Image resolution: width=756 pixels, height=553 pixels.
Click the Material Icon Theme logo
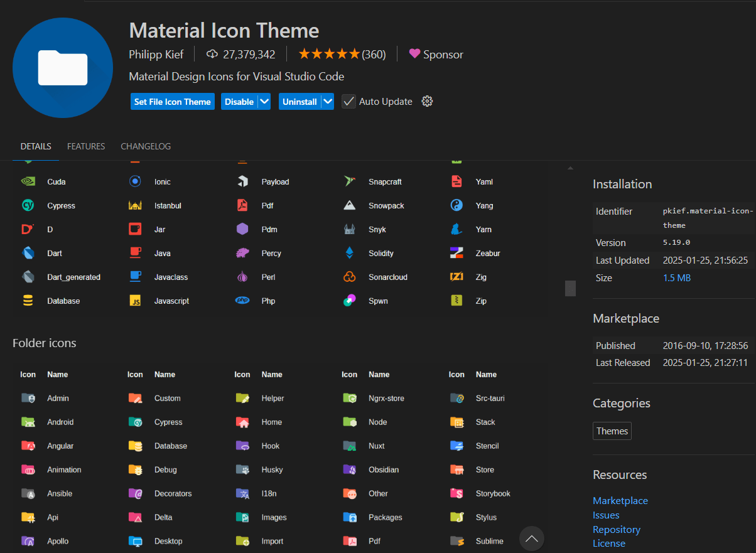63,68
